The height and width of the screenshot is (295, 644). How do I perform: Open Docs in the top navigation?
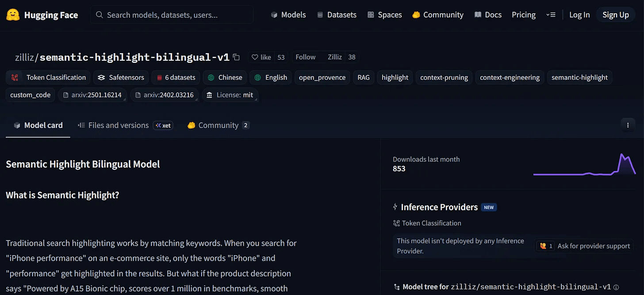click(x=488, y=15)
